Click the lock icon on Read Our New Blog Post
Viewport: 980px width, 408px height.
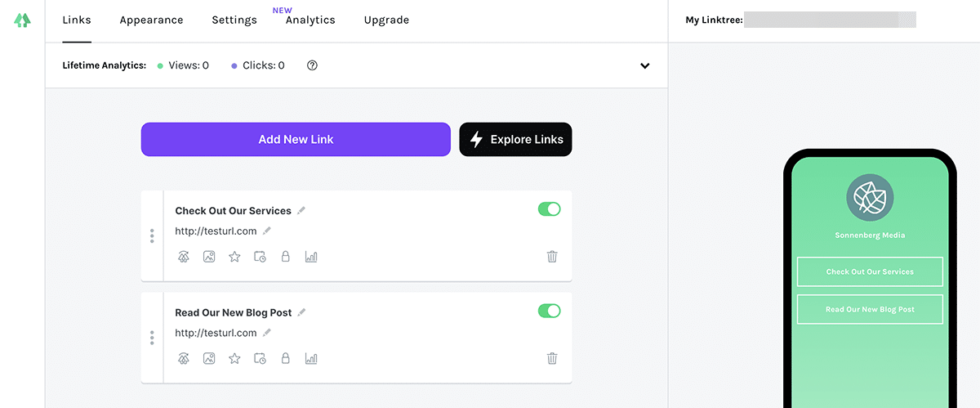pyautogui.click(x=285, y=358)
